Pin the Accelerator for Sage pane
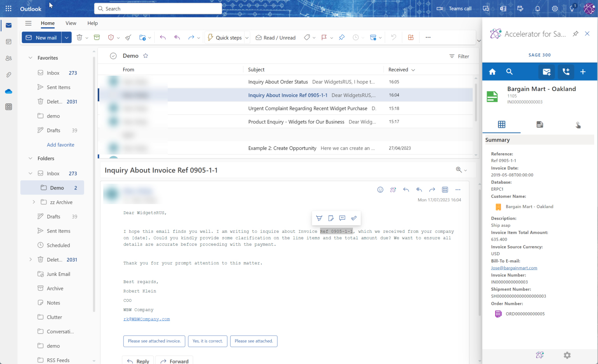Screen dimensions: 598x364 pyautogui.click(x=575, y=34)
